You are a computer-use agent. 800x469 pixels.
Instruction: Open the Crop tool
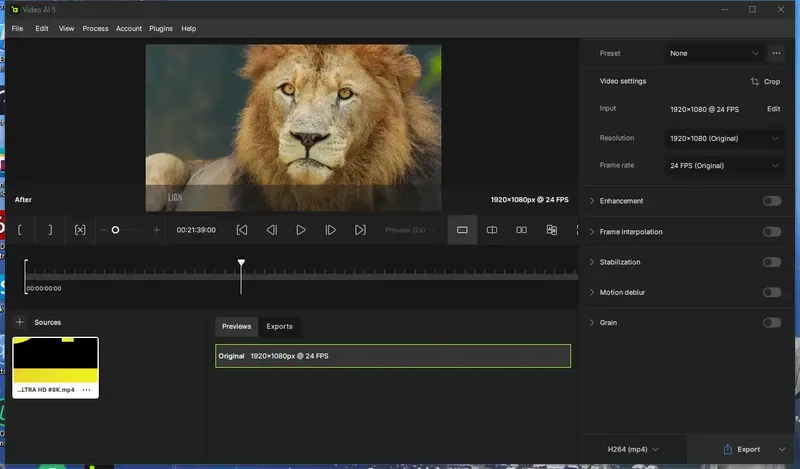tap(765, 81)
